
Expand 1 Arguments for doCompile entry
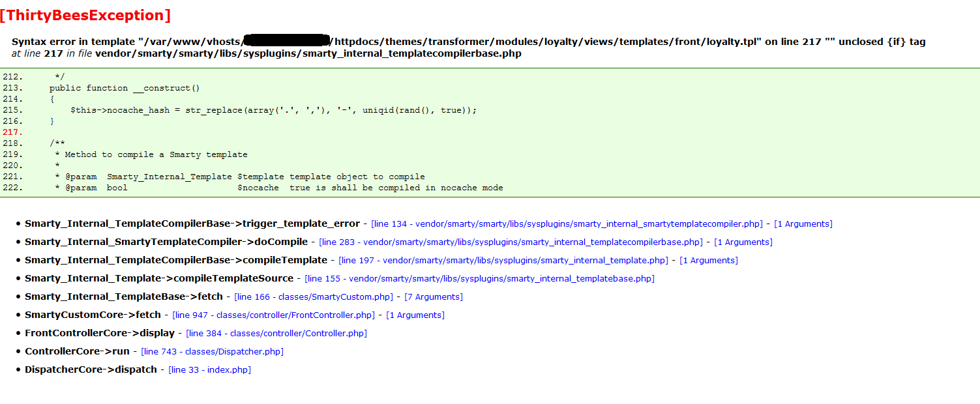pyautogui.click(x=743, y=242)
